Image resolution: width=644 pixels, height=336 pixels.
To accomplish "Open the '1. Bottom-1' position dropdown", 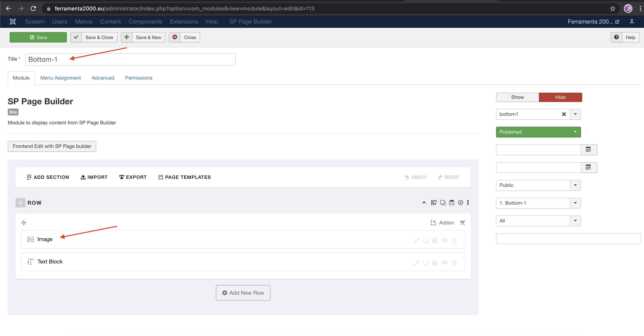I will (x=538, y=203).
